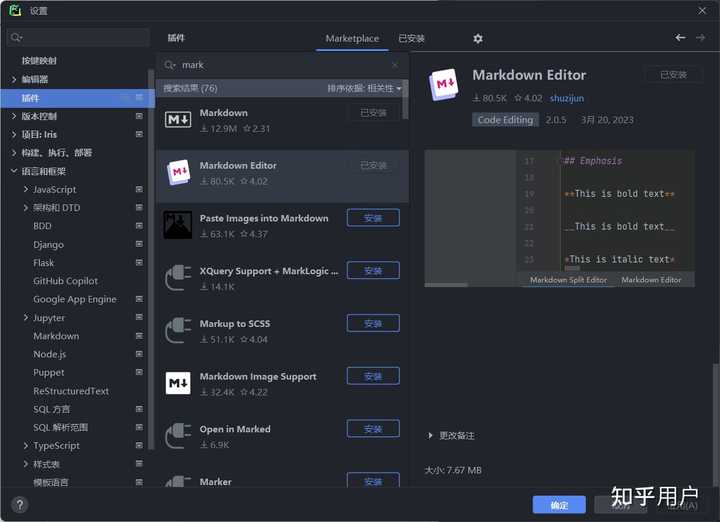
Task: Click the settings search field
Action: coord(79,37)
